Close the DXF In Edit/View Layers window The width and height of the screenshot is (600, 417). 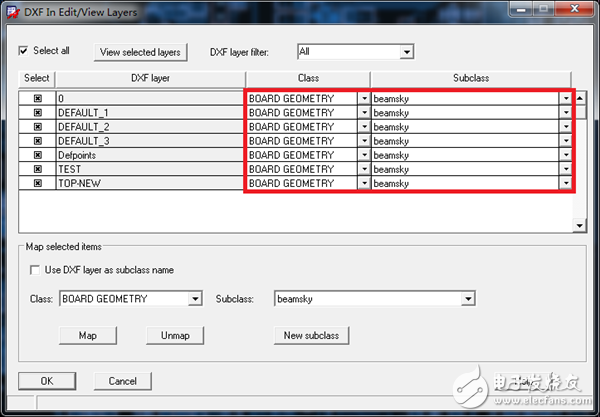point(574,8)
